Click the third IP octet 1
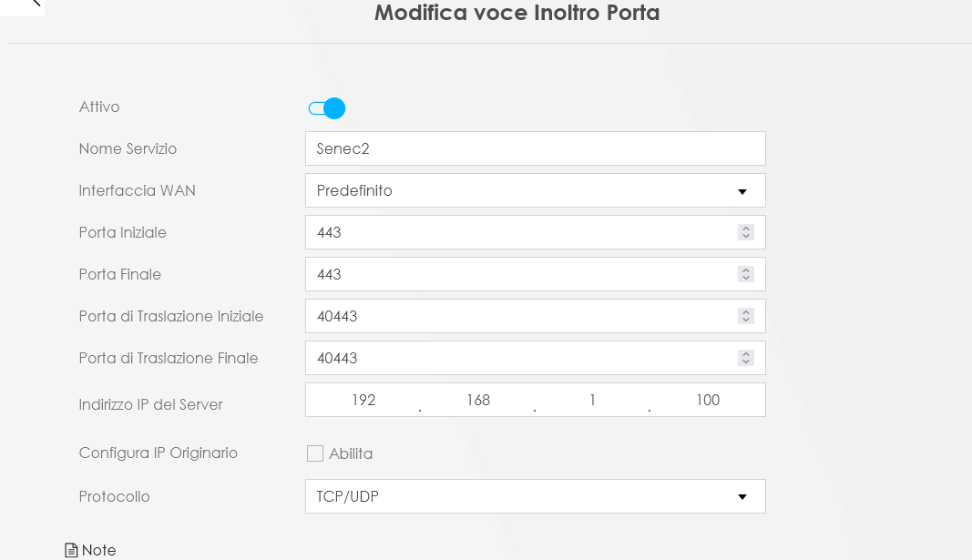 [x=593, y=400]
